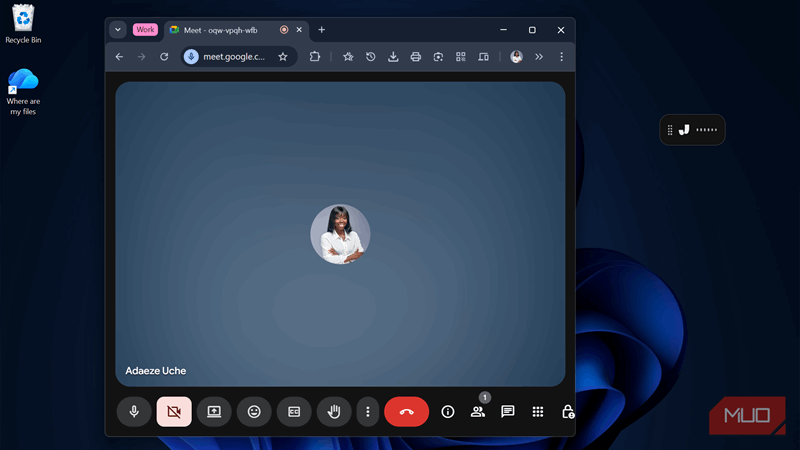The height and width of the screenshot is (450, 800).
Task: Select the Meet - oqw-vpqh-wfb tab
Action: 220,30
